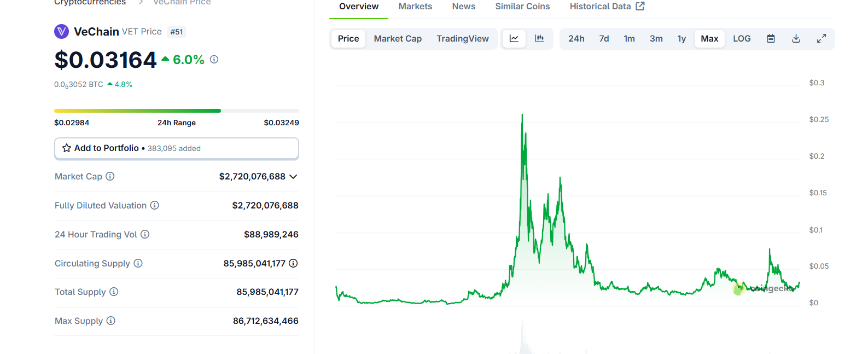Select the 1y time range
Viewport: 868px width, 354px height.
point(681,38)
